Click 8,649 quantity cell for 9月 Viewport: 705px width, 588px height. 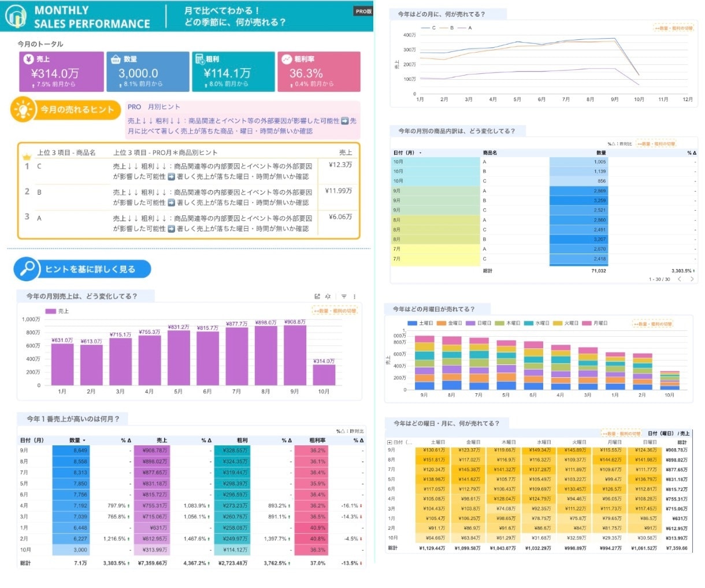click(x=70, y=451)
